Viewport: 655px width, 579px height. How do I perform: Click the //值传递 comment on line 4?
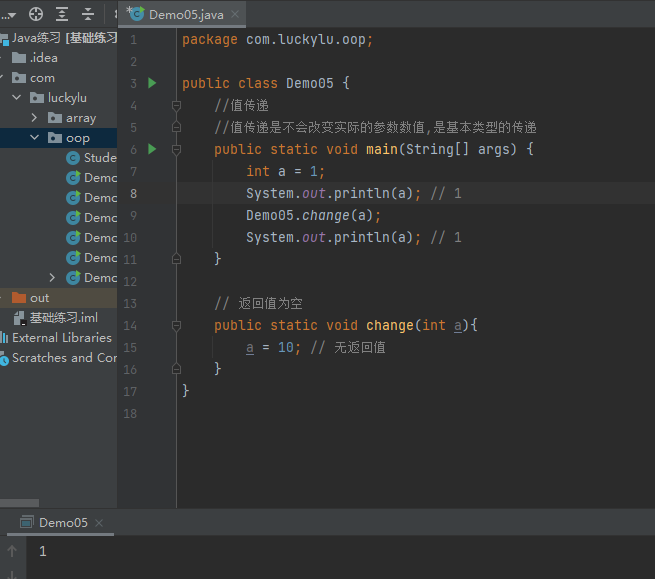(x=241, y=105)
